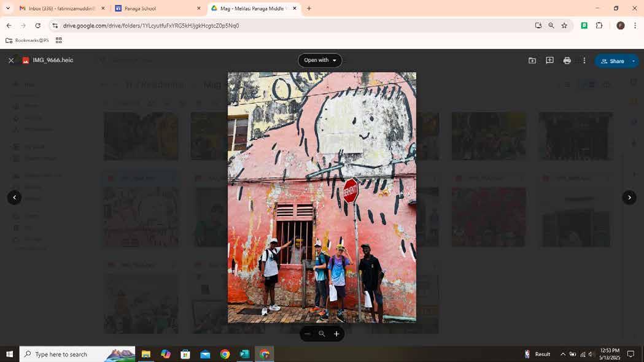Screen dimensions: 644x362
Task: View site information icon
Action: pyautogui.click(x=55, y=25)
